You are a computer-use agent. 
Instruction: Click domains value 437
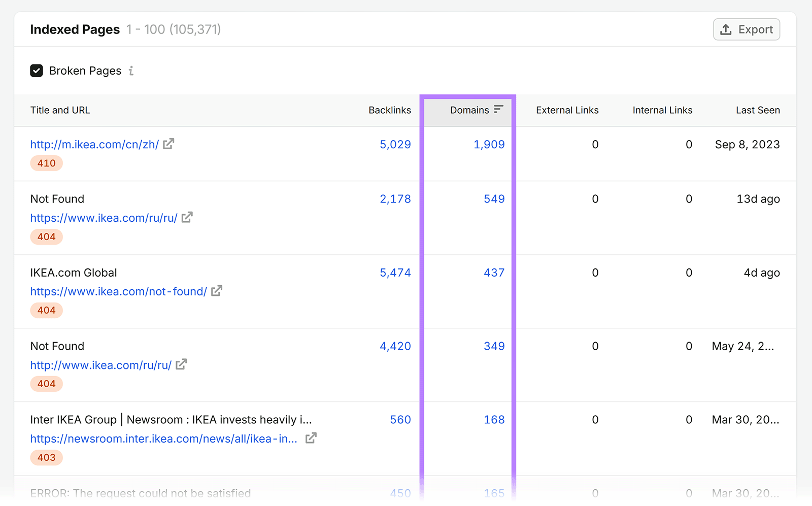[494, 273]
